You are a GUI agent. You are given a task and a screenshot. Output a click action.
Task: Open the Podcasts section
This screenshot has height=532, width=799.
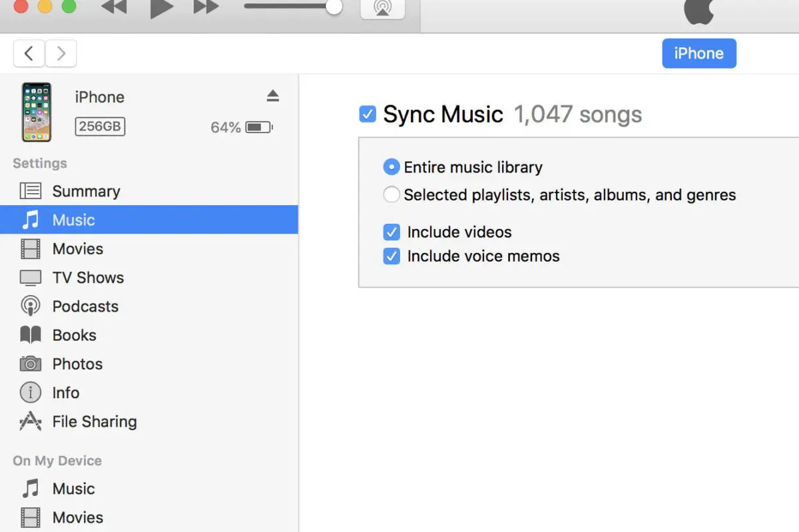pyautogui.click(x=149, y=306)
